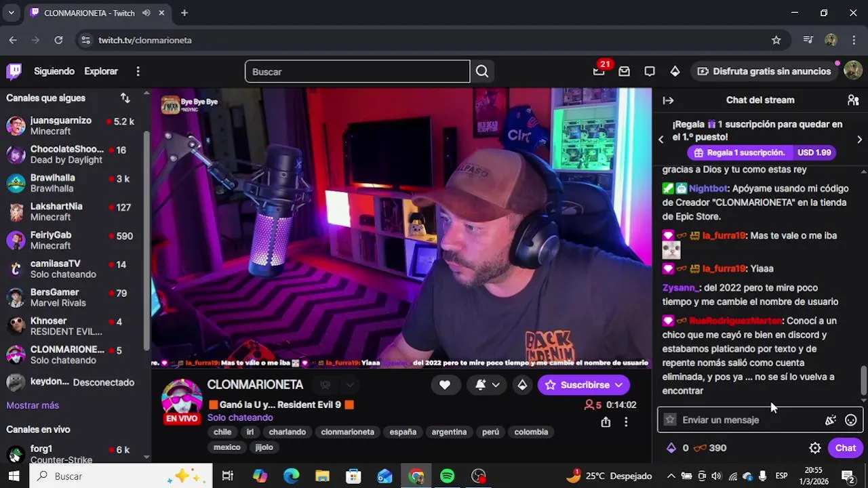The image size is (868, 488).
Task: Expand followed channels with Mostrar más
Action: pos(33,405)
